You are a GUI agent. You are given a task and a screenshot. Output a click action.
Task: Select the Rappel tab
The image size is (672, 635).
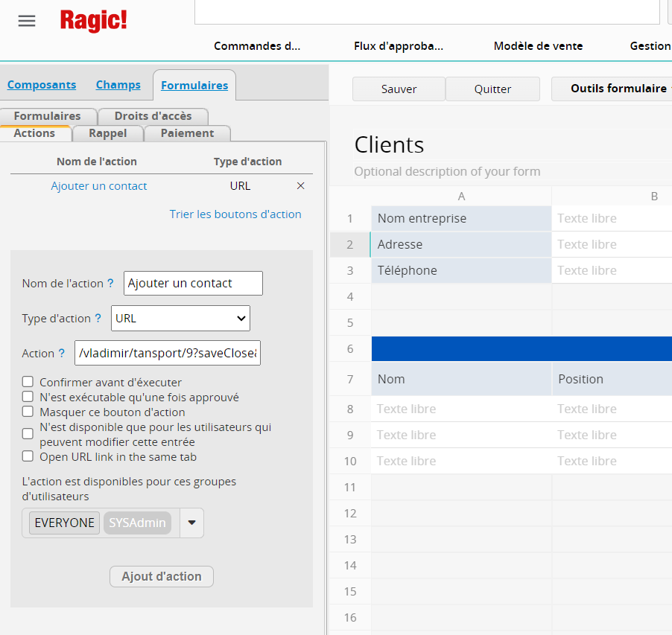(x=107, y=133)
